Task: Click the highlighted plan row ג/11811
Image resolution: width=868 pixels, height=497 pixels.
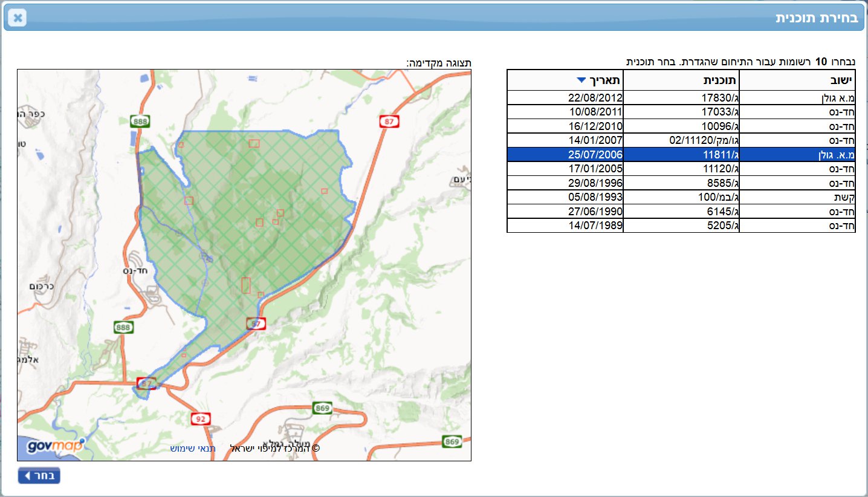Action: (681, 155)
